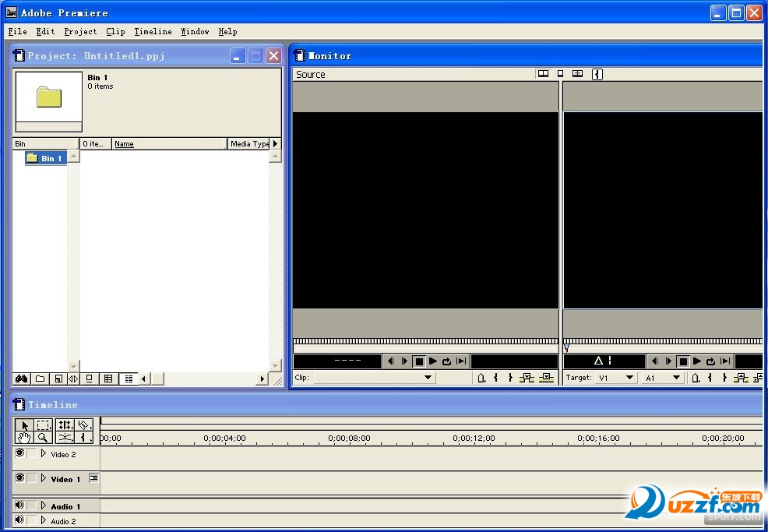Viewport: 768px width, 532px height.
Task: Pick the Range Select marquee tool
Action: (x=44, y=425)
